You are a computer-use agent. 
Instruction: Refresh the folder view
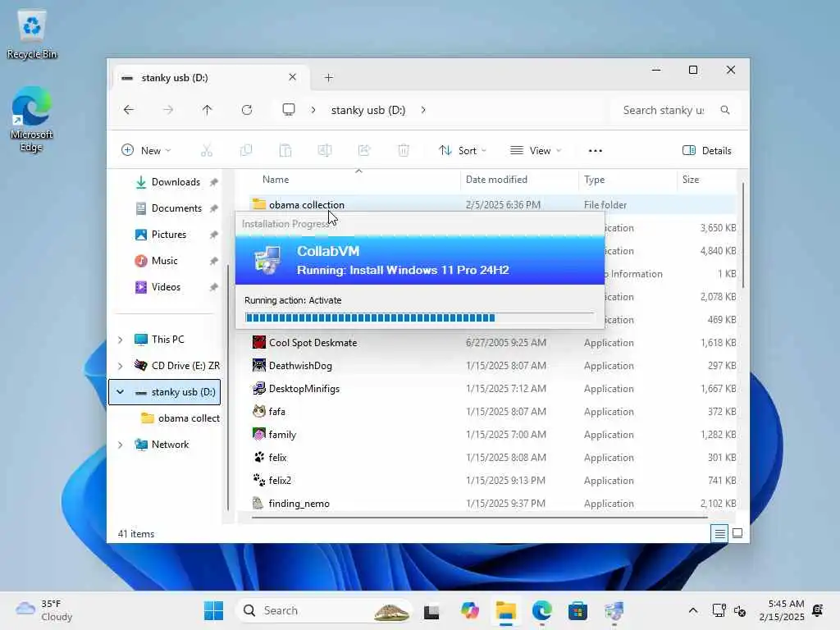click(x=247, y=110)
